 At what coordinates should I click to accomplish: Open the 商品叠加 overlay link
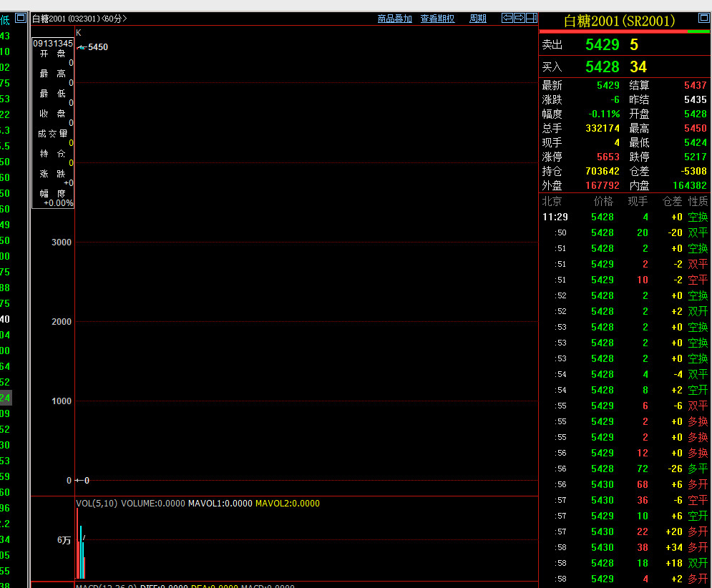coord(394,19)
